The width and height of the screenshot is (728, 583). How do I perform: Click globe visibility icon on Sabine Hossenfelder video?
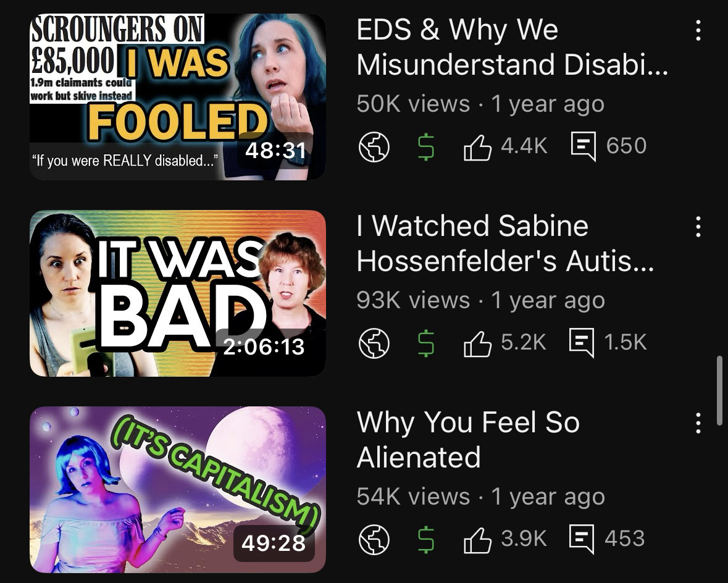point(374,343)
